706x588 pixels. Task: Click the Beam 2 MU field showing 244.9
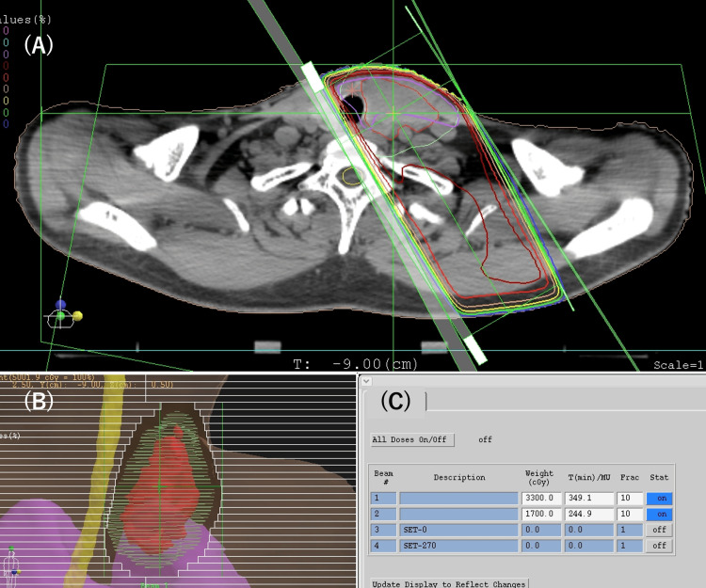589,515
